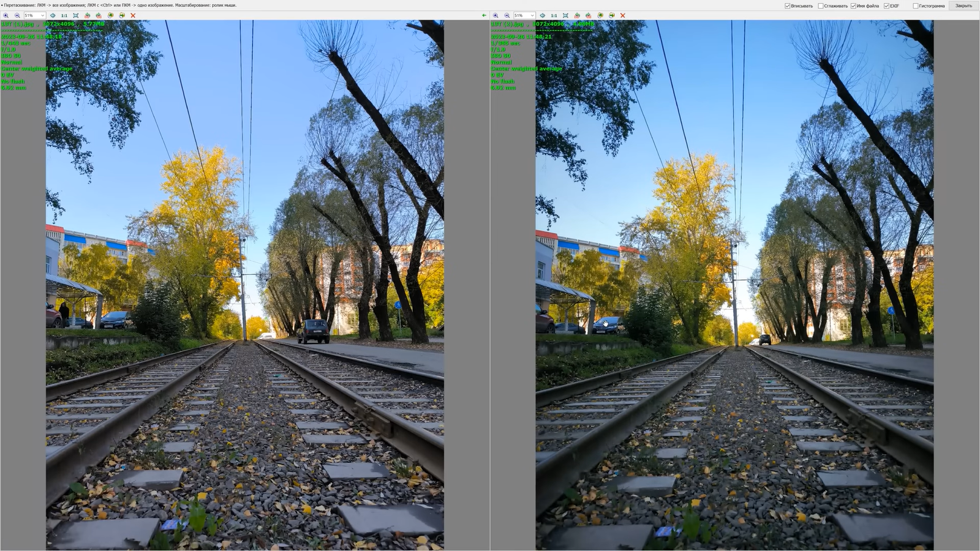Zoom out on the right image

507,15
